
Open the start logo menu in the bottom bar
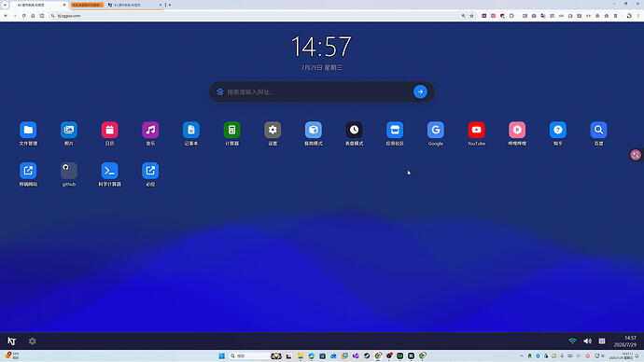(11, 341)
